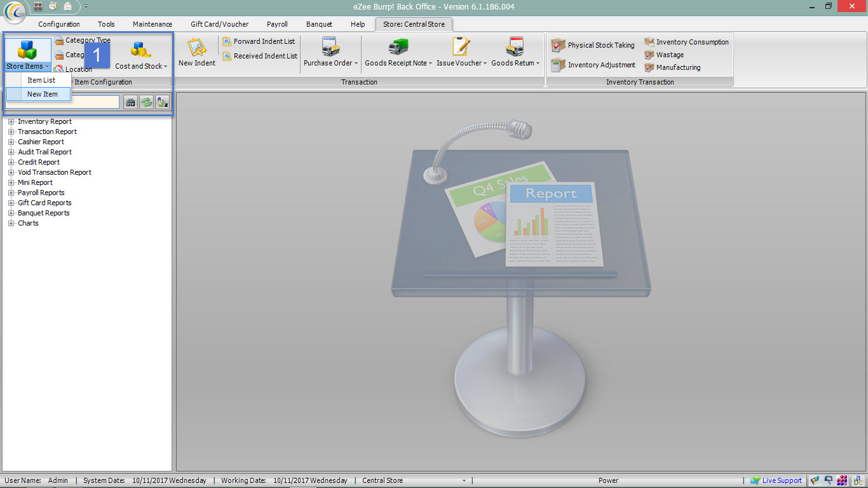
Task: Expand the Audit Trail Report node
Action: (11, 152)
